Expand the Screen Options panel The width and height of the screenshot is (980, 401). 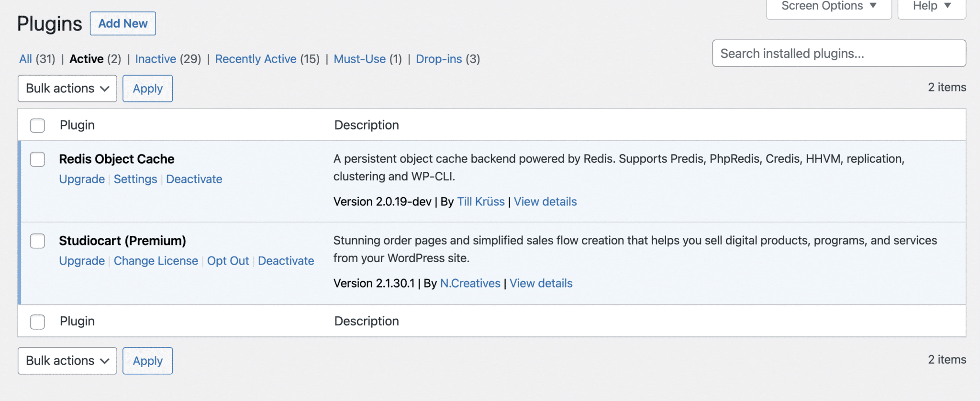[x=828, y=6]
